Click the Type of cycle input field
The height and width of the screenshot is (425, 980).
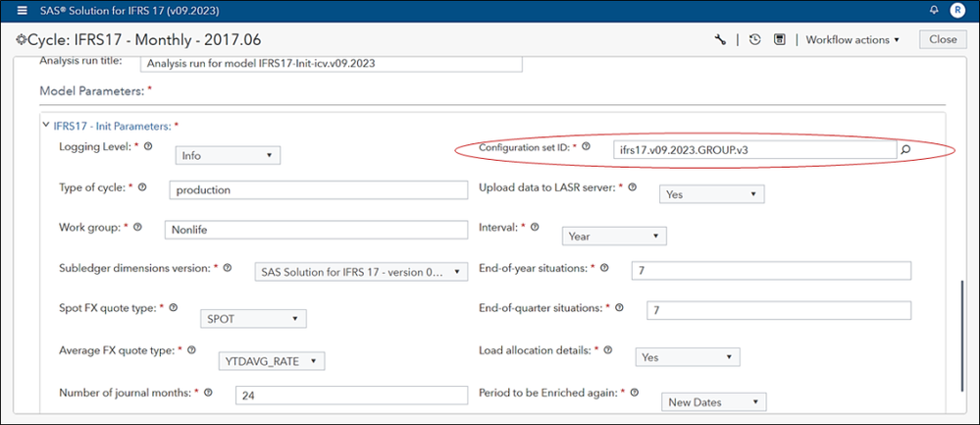point(319,189)
